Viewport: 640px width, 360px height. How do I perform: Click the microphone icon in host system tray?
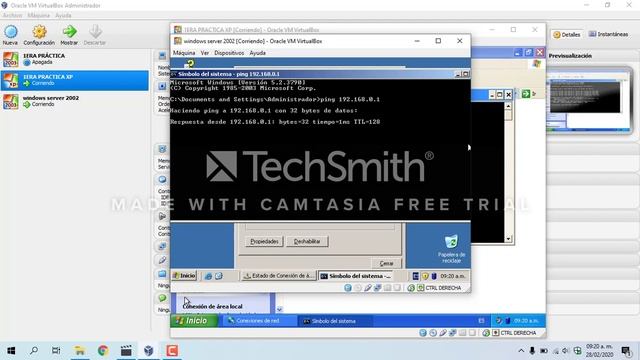[532, 351]
